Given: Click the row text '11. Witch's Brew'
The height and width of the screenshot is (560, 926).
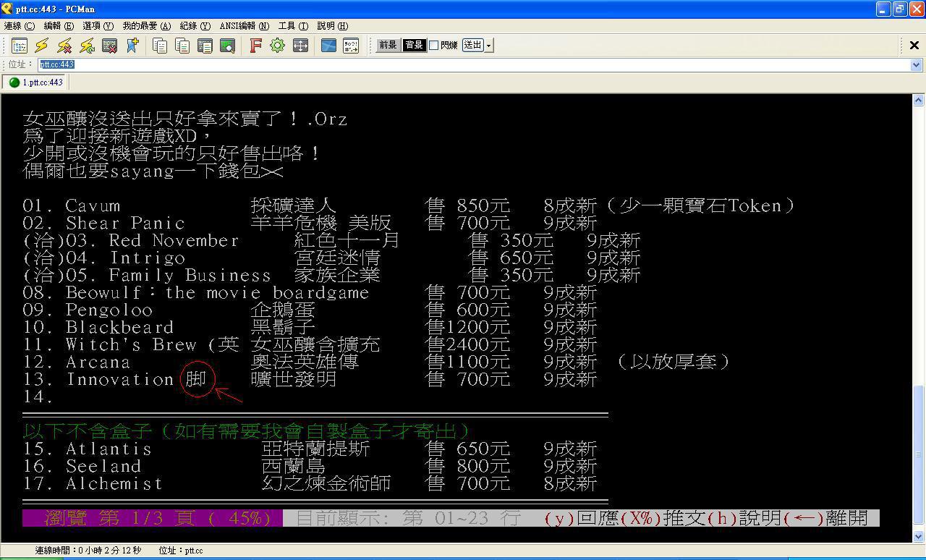Looking at the screenshot, I should (x=109, y=345).
